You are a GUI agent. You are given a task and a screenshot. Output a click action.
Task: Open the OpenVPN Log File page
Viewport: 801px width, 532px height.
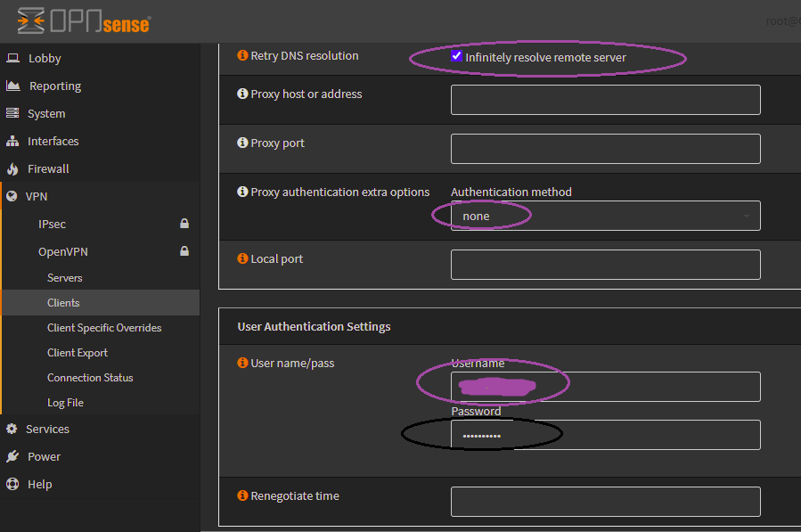[65, 403]
